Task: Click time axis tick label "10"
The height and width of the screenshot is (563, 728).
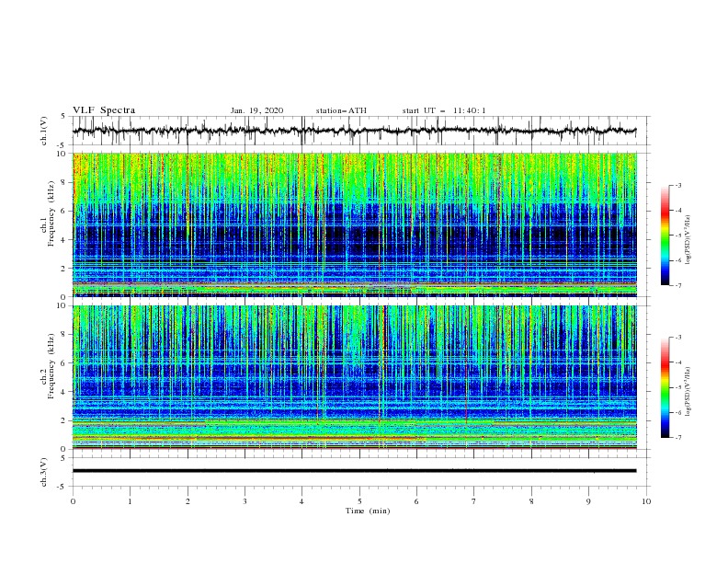Action: pos(646,501)
